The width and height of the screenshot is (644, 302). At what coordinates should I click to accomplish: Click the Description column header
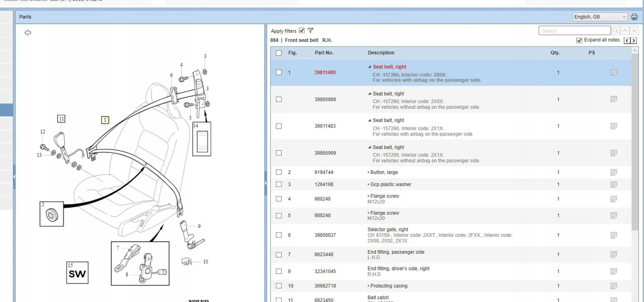pos(381,53)
